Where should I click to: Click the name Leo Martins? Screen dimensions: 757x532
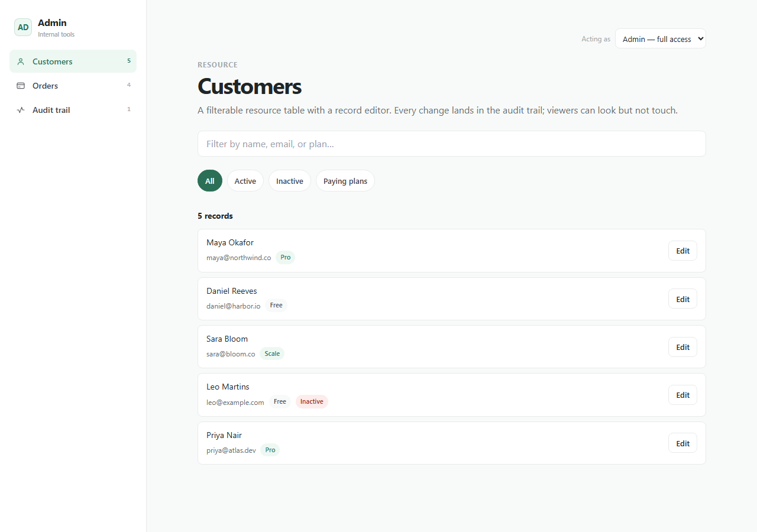click(228, 387)
